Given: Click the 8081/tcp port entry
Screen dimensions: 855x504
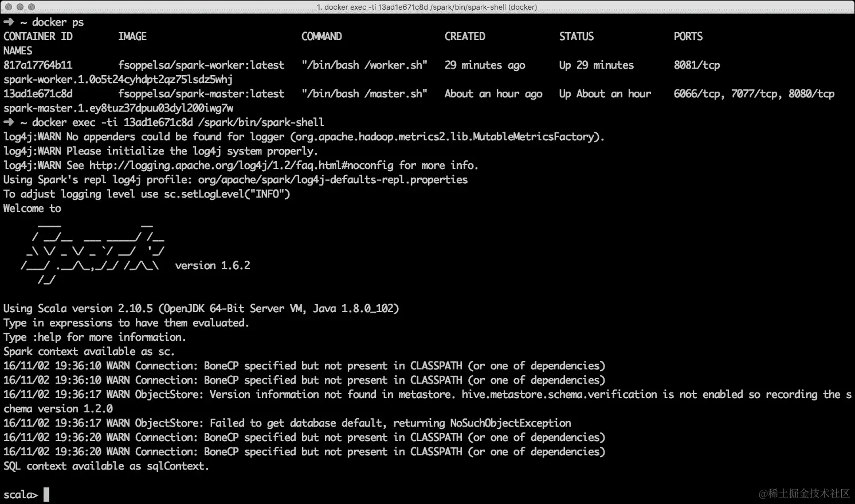Looking at the screenshot, I should (x=697, y=65).
